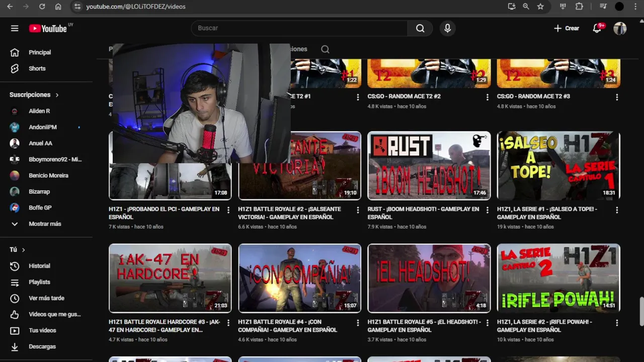
Task: Open title CS:GO - RANDOM ACE T2 #2
Action: click(404, 96)
